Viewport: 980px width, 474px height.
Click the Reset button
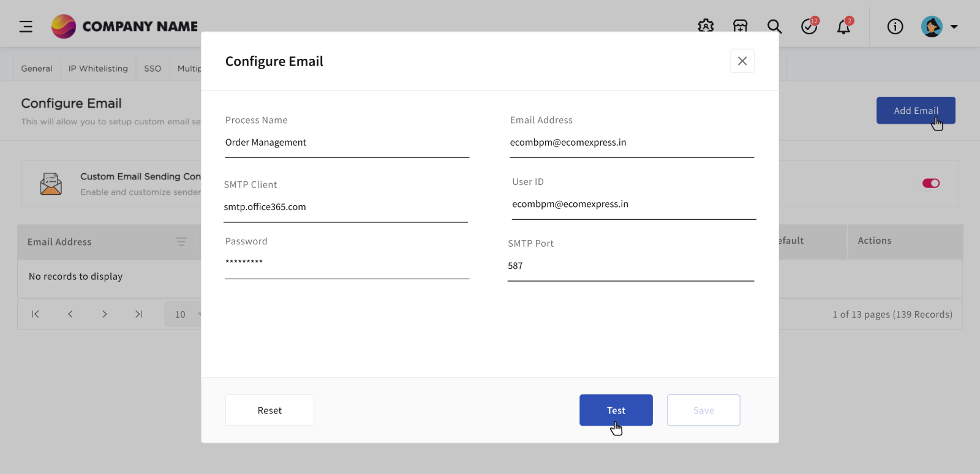click(269, 410)
